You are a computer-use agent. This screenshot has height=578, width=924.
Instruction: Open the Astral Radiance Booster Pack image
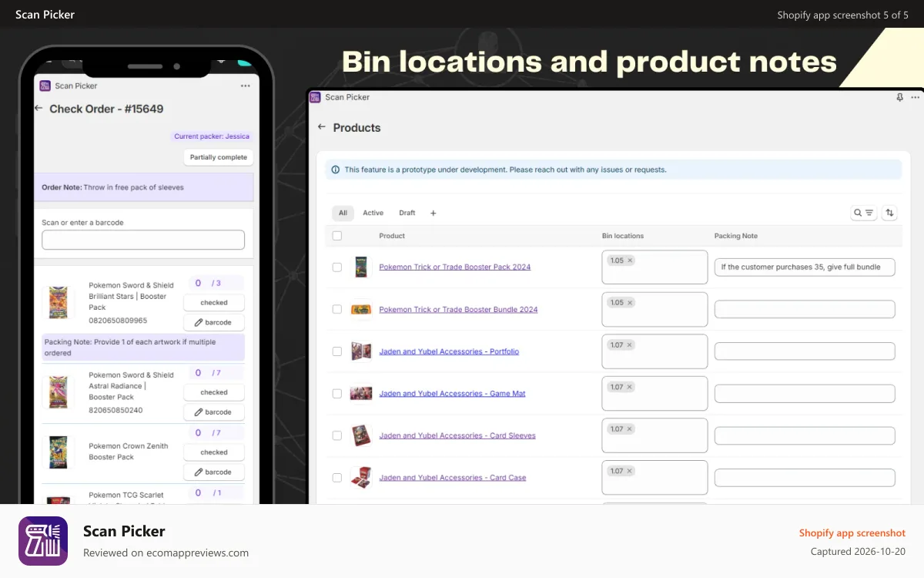point(59,392)
